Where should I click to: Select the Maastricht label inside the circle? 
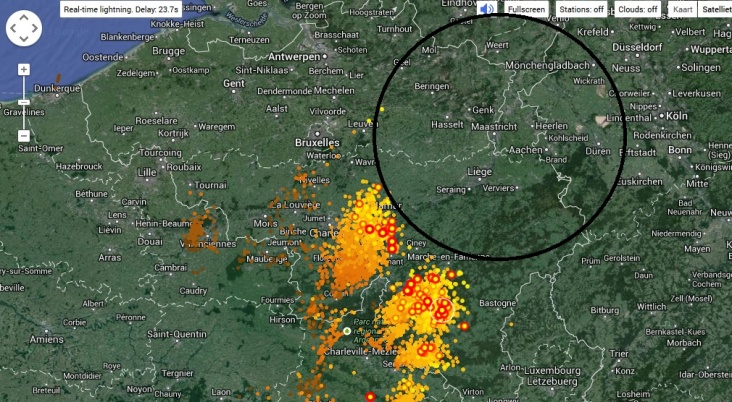494,127
